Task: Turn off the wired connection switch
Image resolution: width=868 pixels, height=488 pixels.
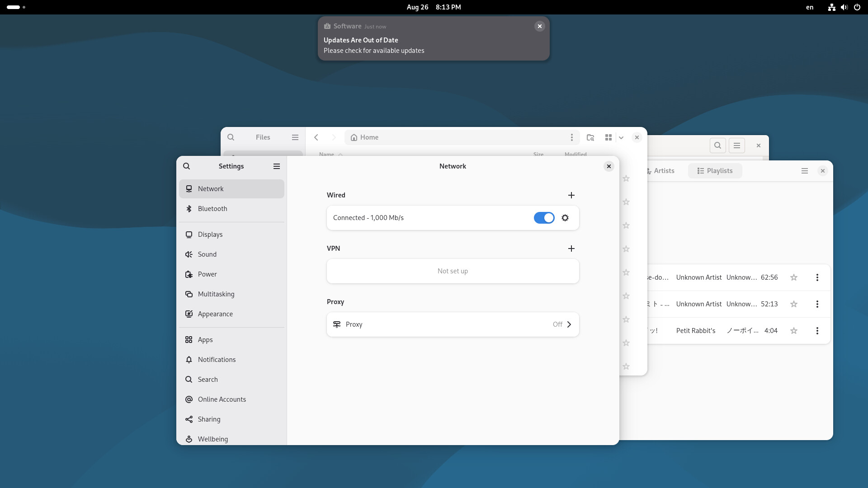Action: [544, 218]
